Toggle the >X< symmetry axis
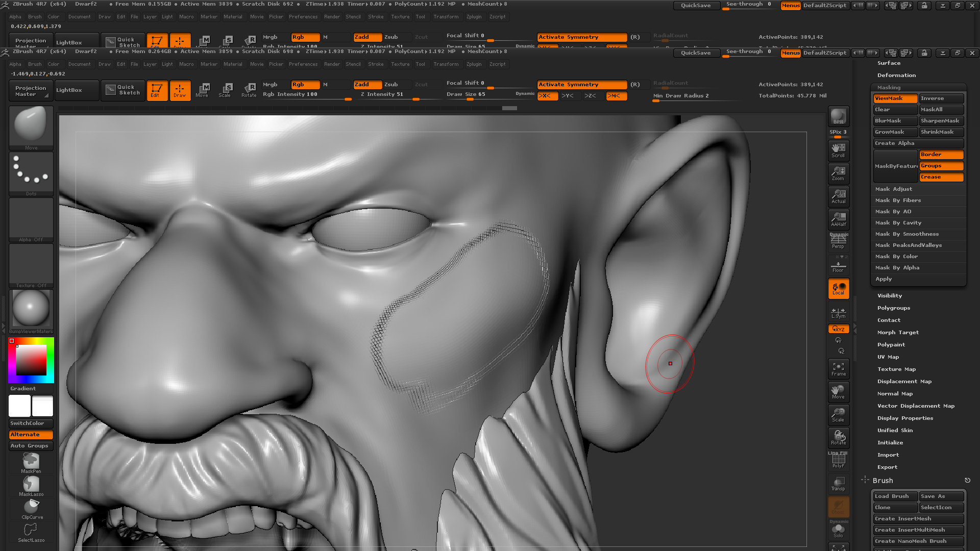Viewport: 980px width, 551px height. tap(547, 95)
